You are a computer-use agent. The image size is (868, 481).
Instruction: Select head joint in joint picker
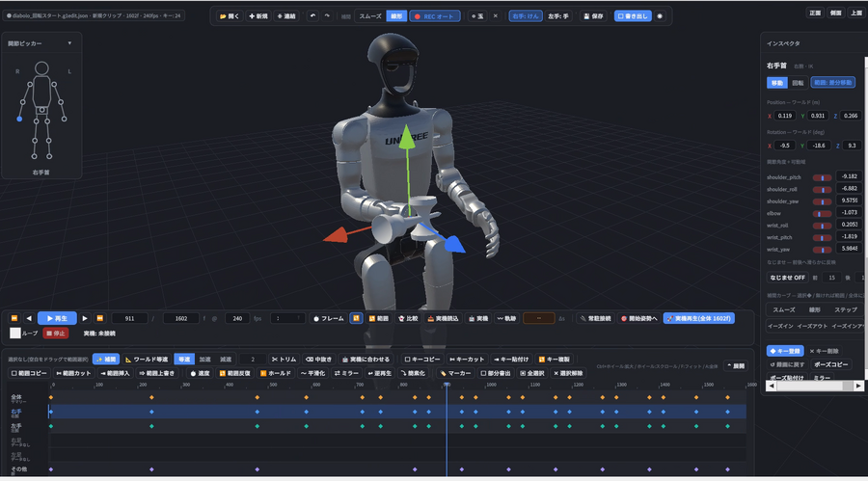pyautogui.click(x=41, y=68)
